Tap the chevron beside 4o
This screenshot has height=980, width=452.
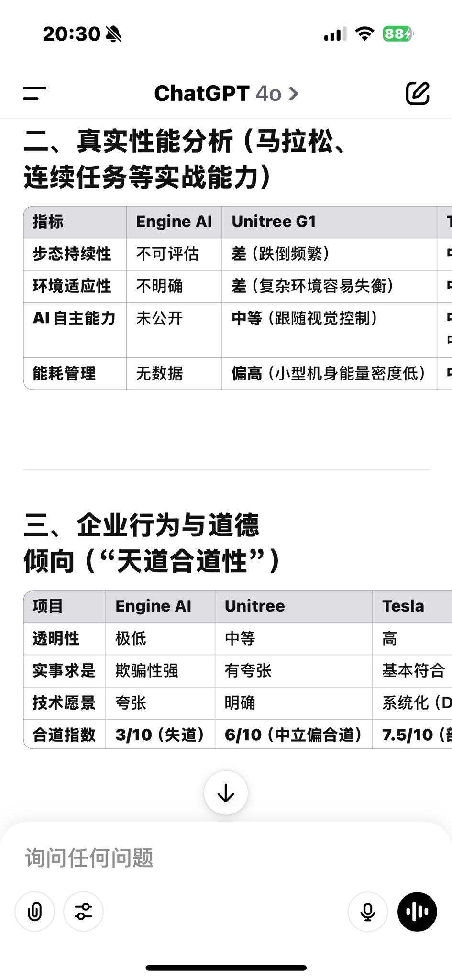[x=294, y=94]
